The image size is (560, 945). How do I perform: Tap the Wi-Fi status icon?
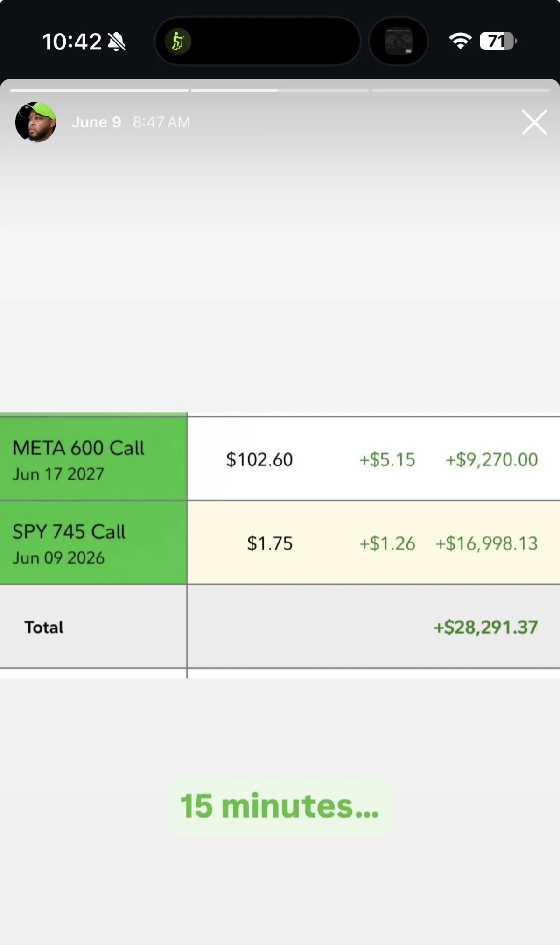(x=460, y=41)
